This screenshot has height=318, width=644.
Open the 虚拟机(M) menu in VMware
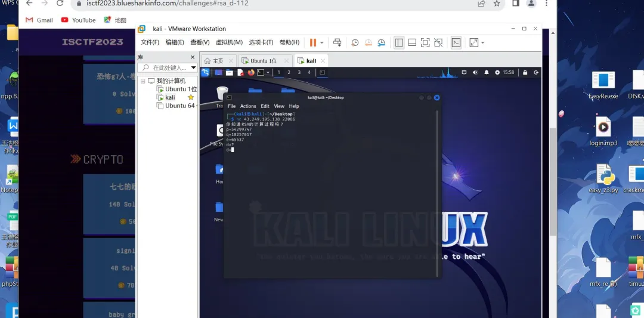pyautogui.click(x=229, y=42)
